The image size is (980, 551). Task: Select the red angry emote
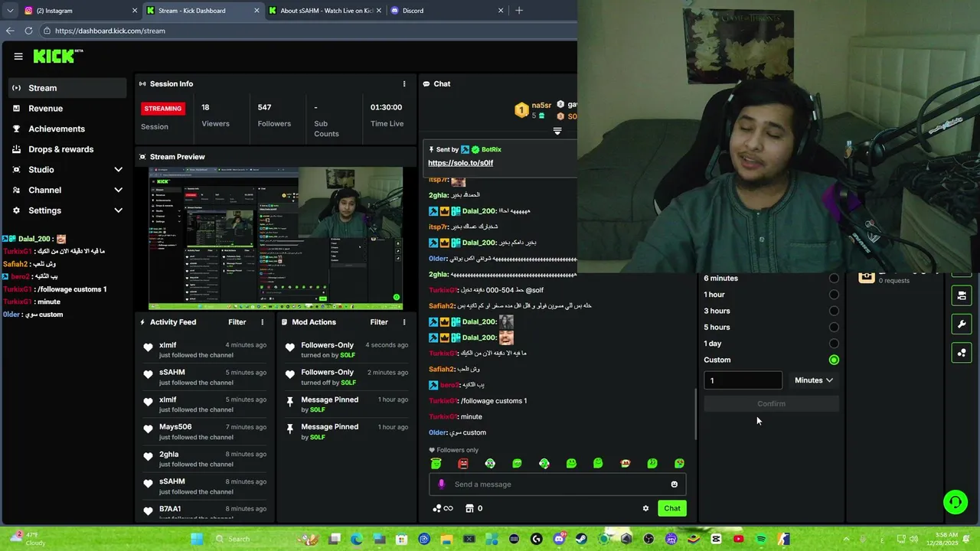click(x=463, y=464)
